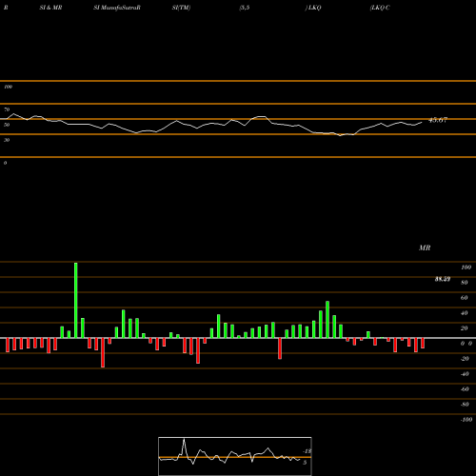Screen dimensions: 476x476
Task: Click the -40 label on MR axis
Action: (x=465, y=374)
